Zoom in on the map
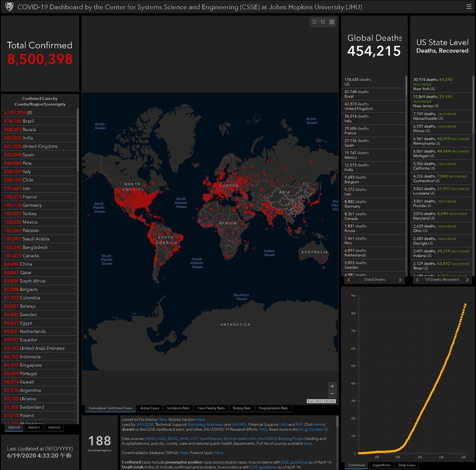Image resolution: width=476 pixels, height=470 pixels. point(332,386)
